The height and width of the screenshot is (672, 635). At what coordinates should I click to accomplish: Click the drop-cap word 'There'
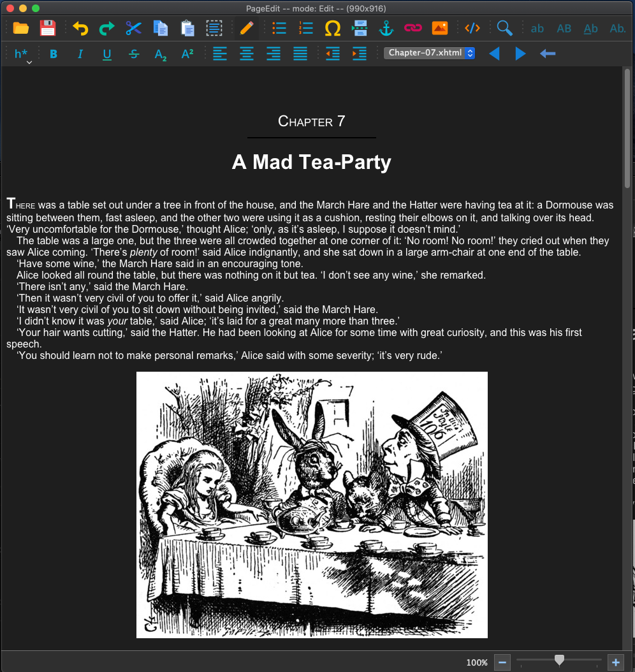tap(20, 204)
